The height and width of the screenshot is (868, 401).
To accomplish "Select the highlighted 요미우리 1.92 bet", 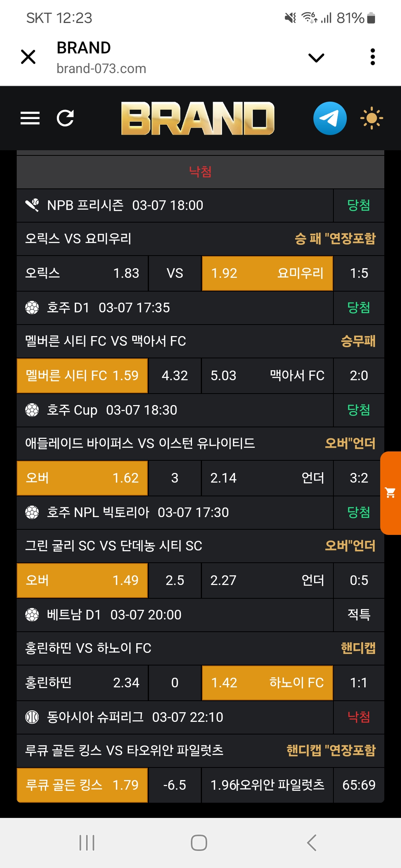I will 267,273.
